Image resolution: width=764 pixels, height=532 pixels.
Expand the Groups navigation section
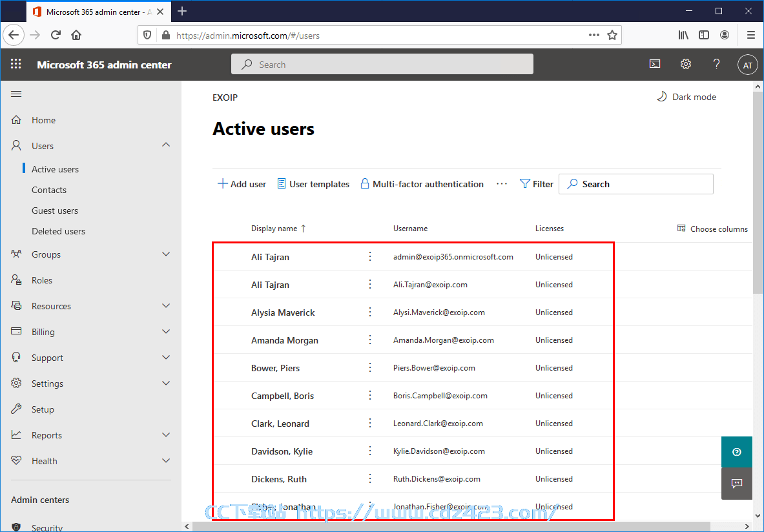tap(166, 254)
